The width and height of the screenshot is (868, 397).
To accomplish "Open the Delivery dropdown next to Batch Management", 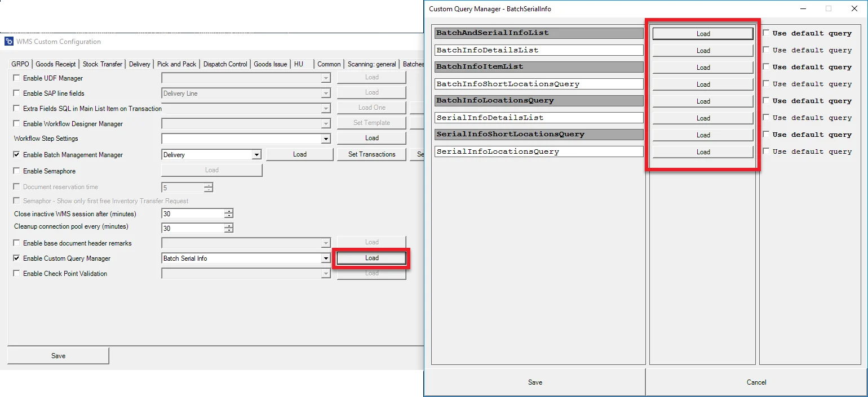I will 257,154.
